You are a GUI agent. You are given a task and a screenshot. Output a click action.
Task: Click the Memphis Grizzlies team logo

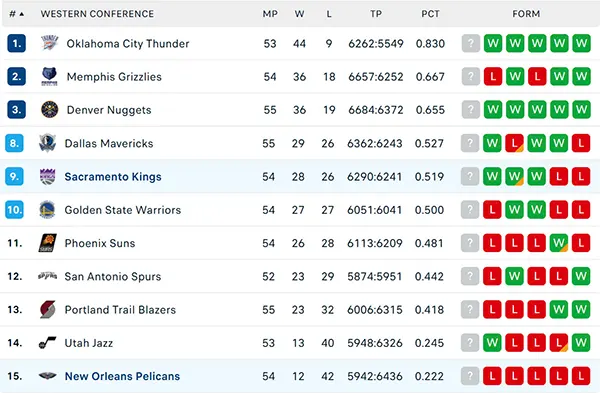tap(49, 77)
